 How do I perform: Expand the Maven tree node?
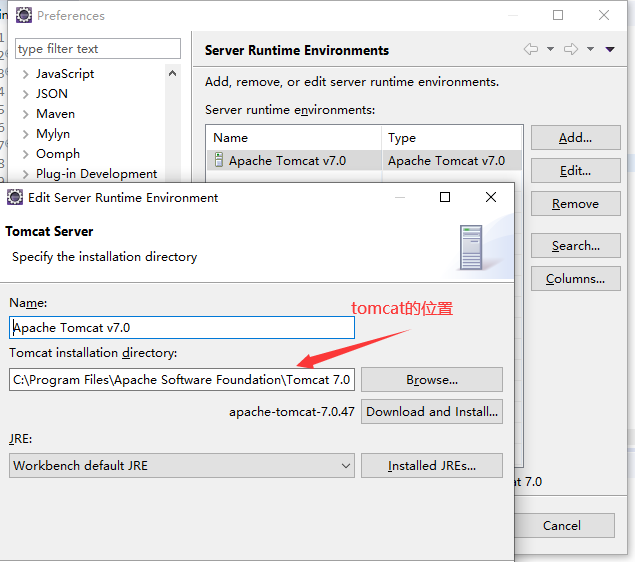pyautogui.click(x=26, y=114)
